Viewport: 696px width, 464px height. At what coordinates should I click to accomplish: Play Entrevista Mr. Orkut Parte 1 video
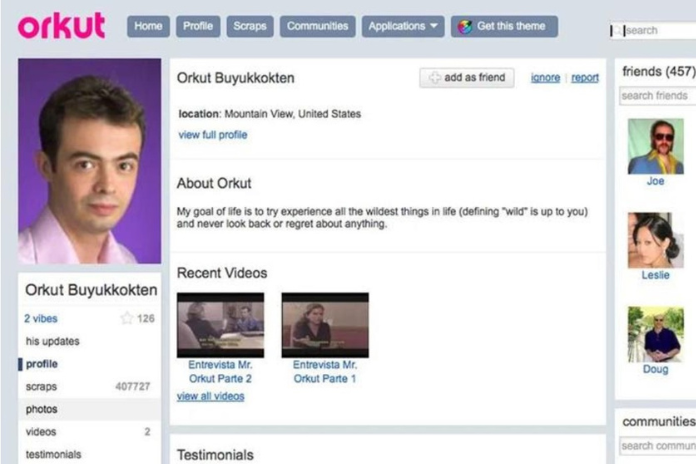[x=325, y=325]
